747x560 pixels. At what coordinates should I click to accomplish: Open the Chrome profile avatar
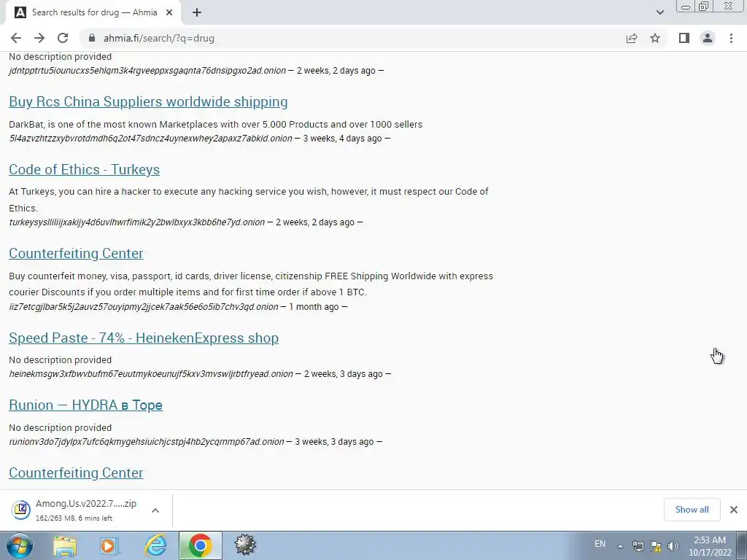pyautogui.click(x=708, y=38)
